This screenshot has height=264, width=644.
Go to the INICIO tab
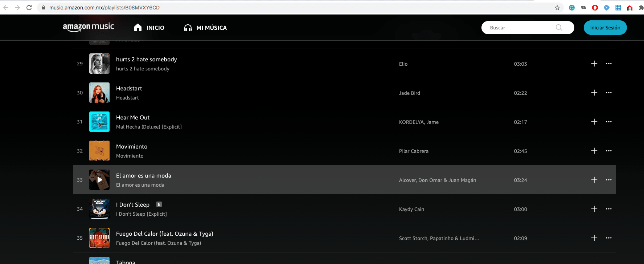pos(149,28)
